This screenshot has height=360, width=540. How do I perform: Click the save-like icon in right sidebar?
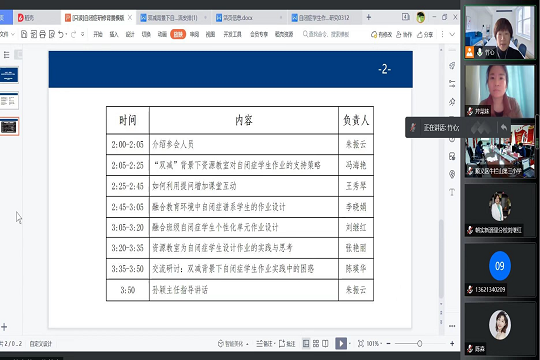[452, 156]
